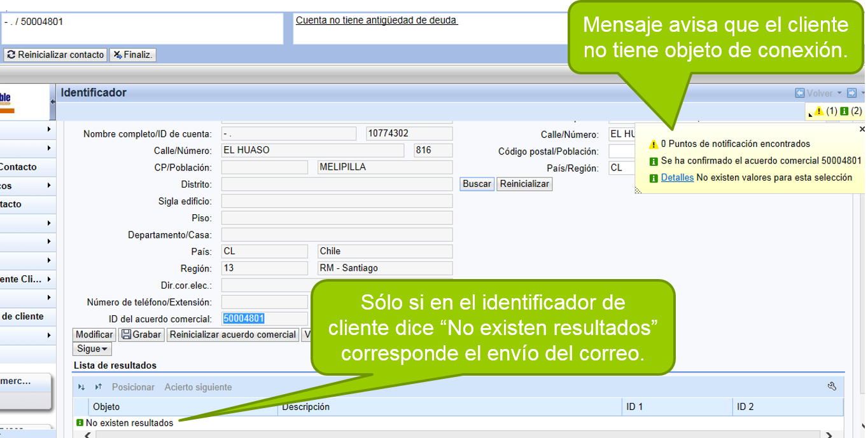
Task: Click the country name field showing Chile
Action: click(385, 251)
